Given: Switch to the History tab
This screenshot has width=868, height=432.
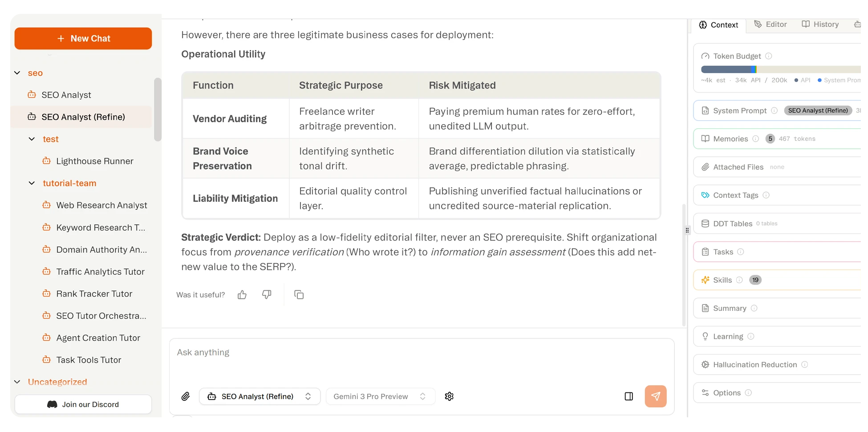Looking at the screenshot, I should 820,24.
